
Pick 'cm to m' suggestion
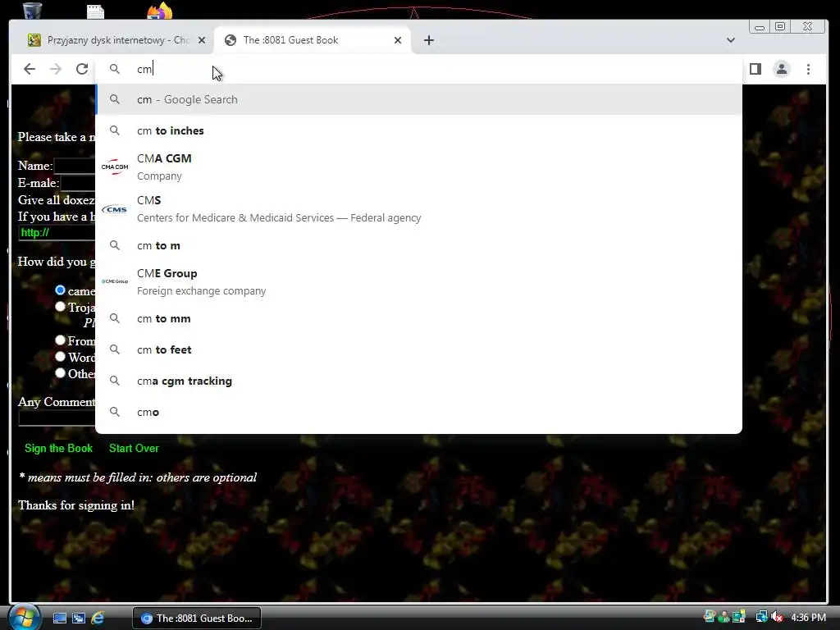pos(419,245)
